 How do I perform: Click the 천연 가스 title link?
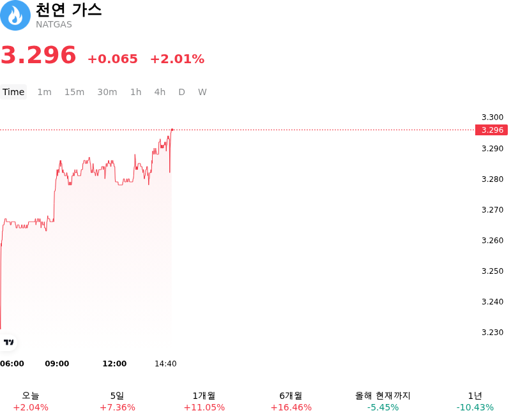click(x=68, y=10)
